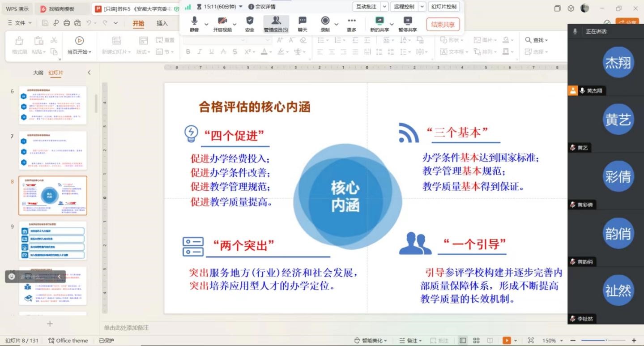Click 互动批注 button
Viewport: 644px width, 346px height.
[x=367, y=7]
